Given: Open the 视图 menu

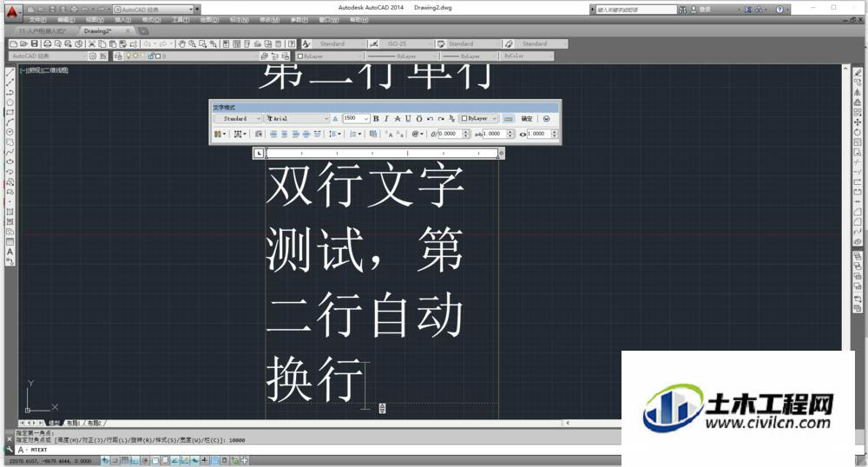Looking at the screenshot, I should point(95,20).
